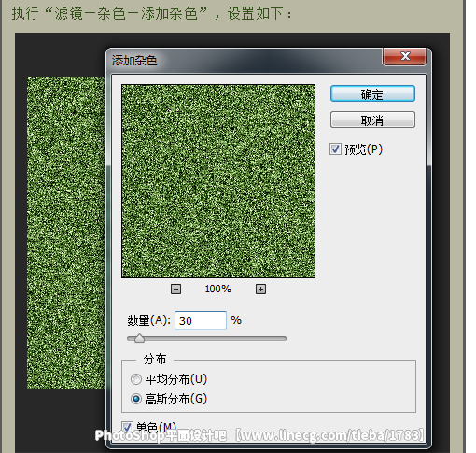The height and width of the screenshot is (453, 476).
Task: Click the amount slider track
Action: click(x=206, y=338)
